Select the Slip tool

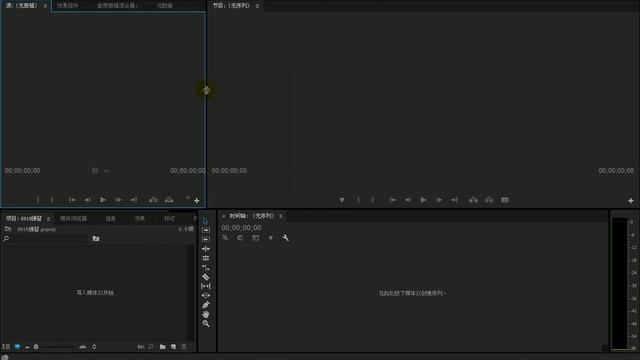point(206,286)
